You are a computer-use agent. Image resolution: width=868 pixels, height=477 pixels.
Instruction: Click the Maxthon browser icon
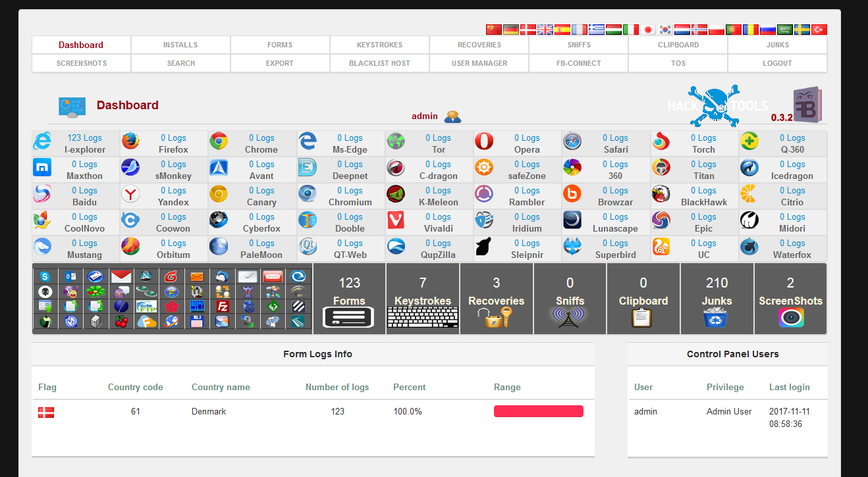[x=42, y=167]
